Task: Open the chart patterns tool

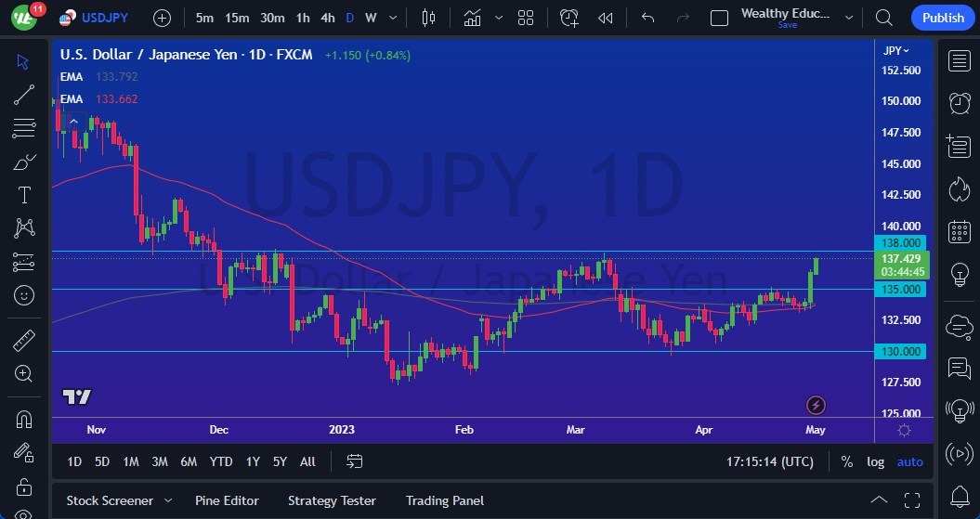Action: (24, 228)
